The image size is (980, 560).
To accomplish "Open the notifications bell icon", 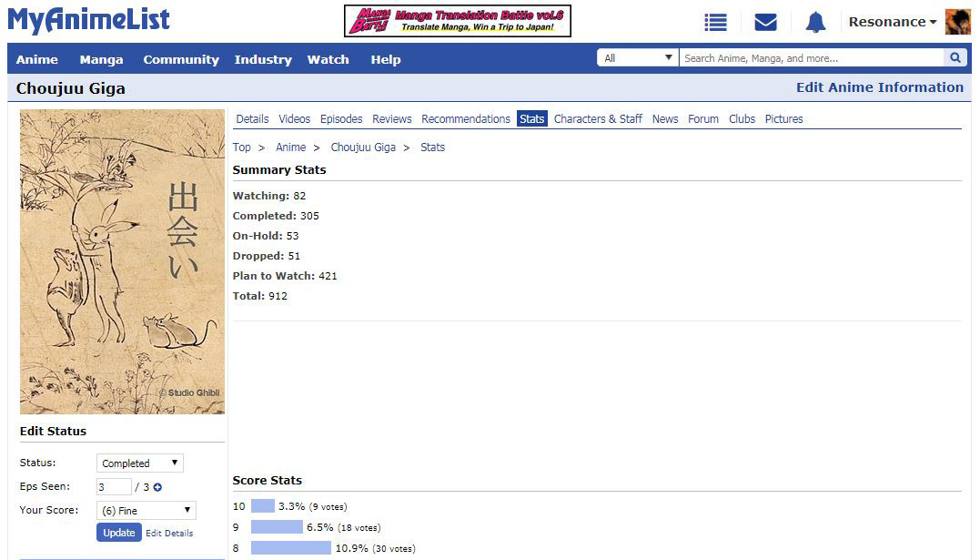I will (815, 23).
